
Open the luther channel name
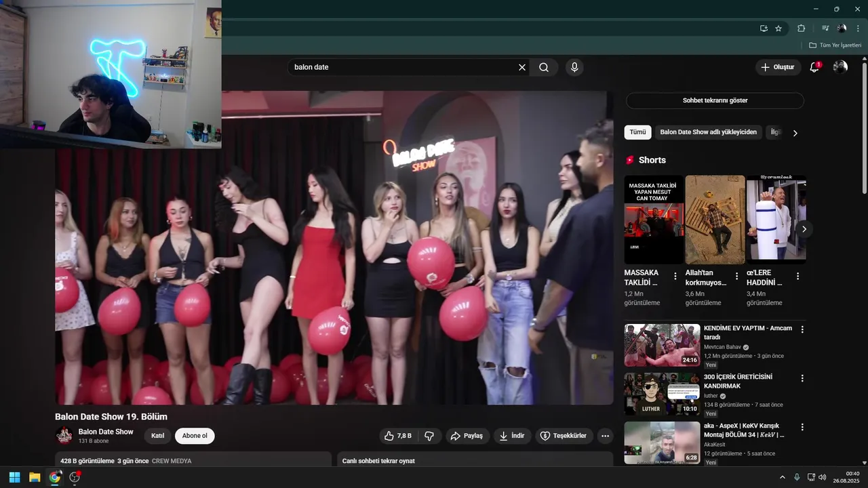(711, 396)
